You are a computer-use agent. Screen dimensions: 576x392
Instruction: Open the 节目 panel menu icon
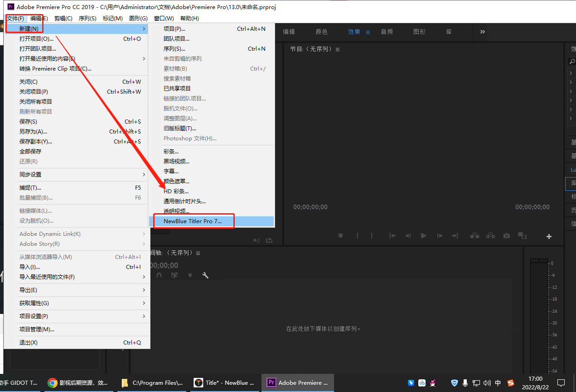[x=338, y=49]
